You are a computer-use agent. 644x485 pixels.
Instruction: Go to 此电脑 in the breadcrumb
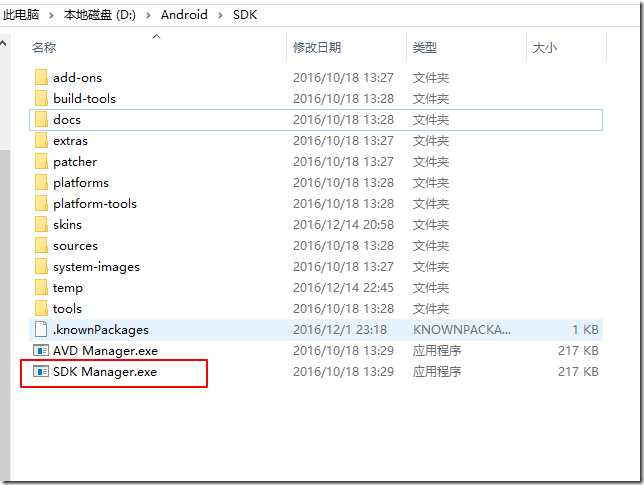tap(21, 15)
